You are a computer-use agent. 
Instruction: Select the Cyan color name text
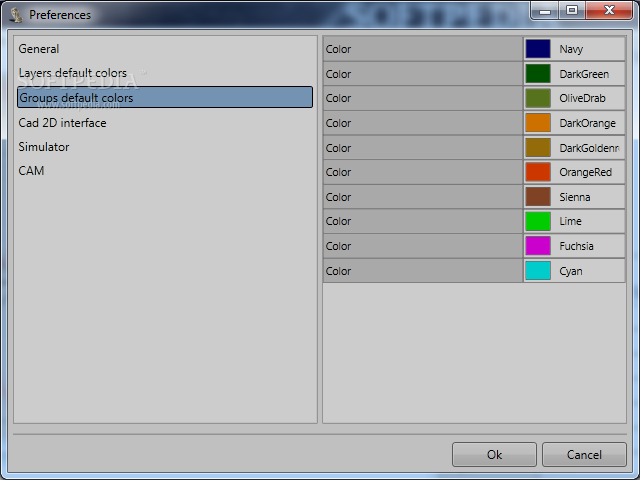click(x=571, y=271)
